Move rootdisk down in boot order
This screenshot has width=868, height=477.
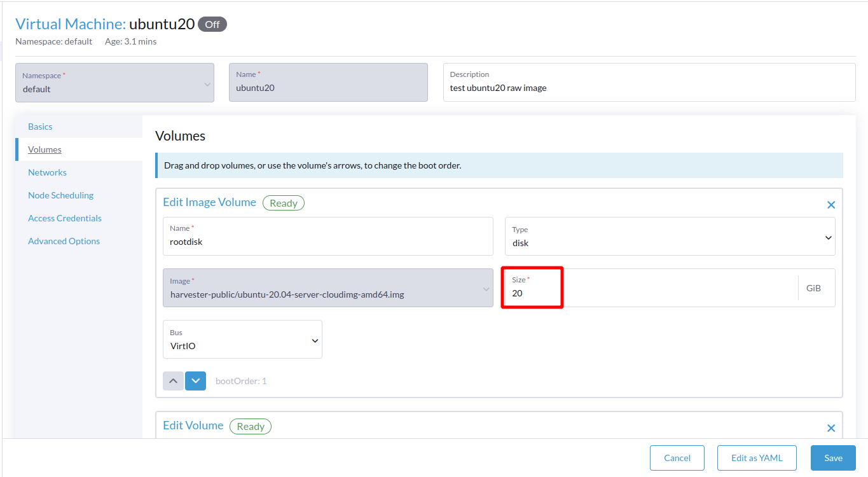tap(195, 380)
